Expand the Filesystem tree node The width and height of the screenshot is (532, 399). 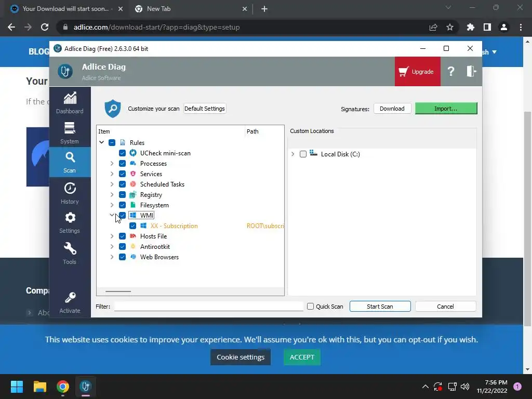tap(112, 205)
